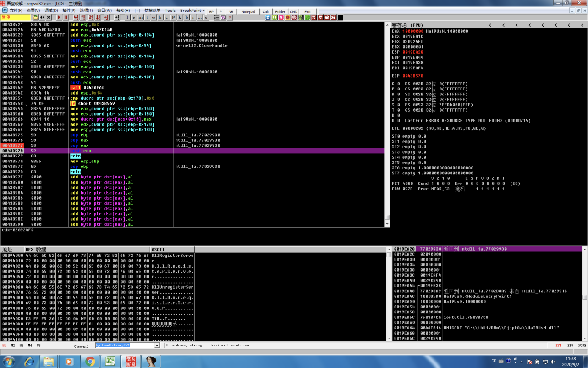Screen dimensions: 588x368
Task: Click the Step over icon
Action: [83, 17]
